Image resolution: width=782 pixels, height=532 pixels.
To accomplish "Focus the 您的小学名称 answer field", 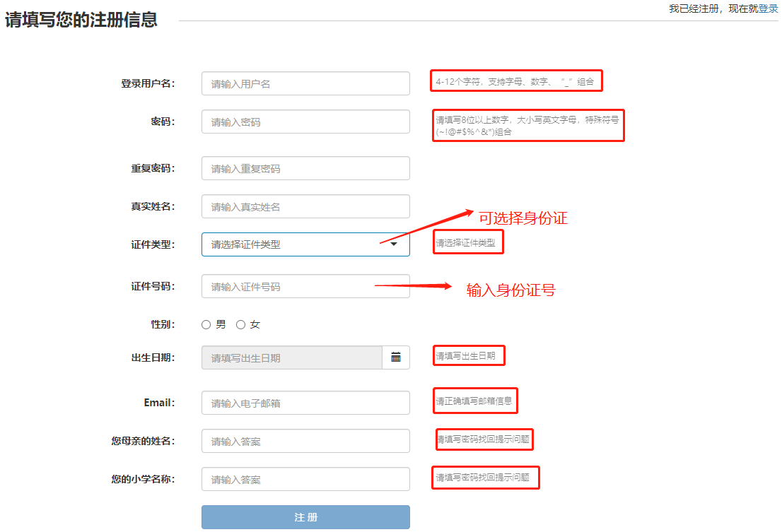I will click(305, 479).
